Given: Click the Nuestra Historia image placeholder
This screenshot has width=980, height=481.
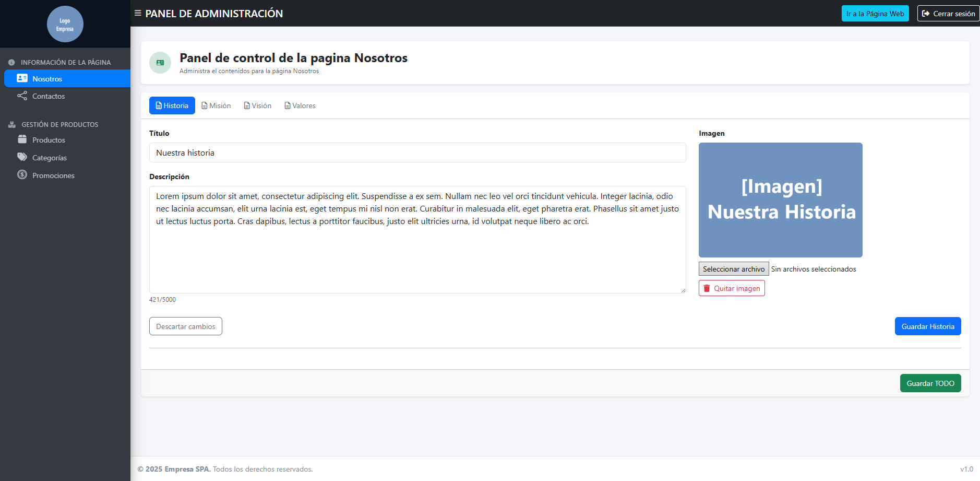Looking at the screenshot, I should (x=780, y=200).
